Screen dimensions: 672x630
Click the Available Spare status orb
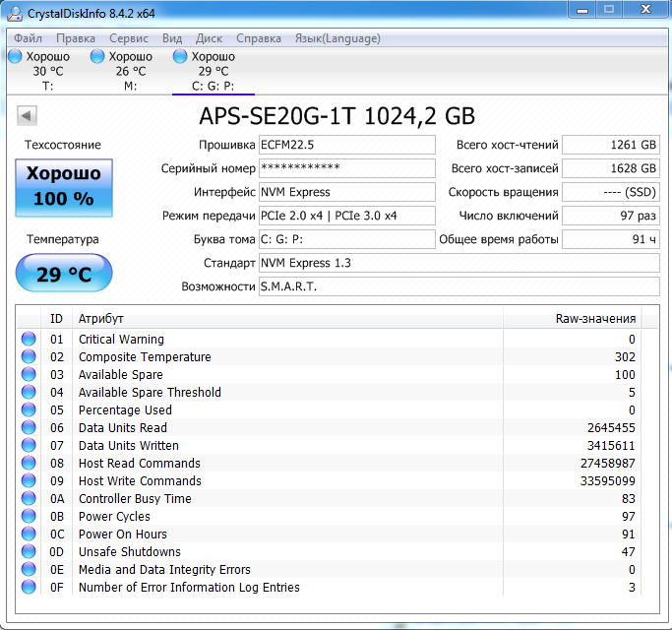pos(29,374)
